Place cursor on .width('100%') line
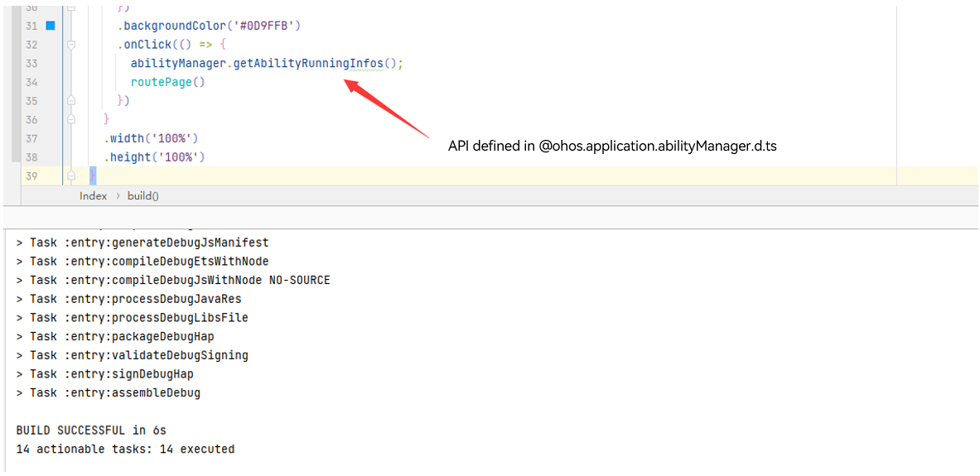The height and width of the screenshot is (476, 980). [151, 138]
